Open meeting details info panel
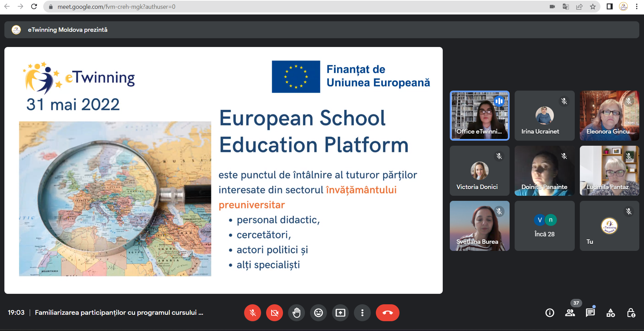Image resolution: width=644 pixels, height=331 pixels. [550, 313]
